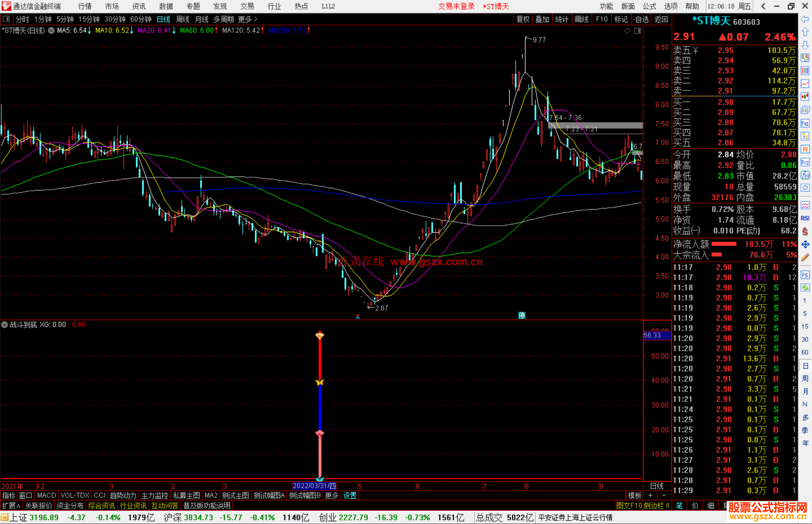This screenshot has width=812, height=524.
Task: Click the 2022/03/31 date marker
Action: click(314, 486)
